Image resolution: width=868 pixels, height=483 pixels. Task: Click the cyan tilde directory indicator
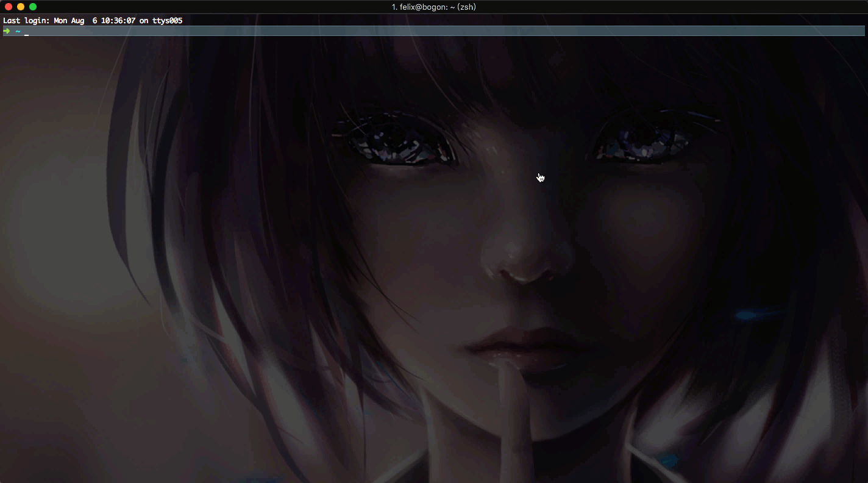[x=18, y=31]
